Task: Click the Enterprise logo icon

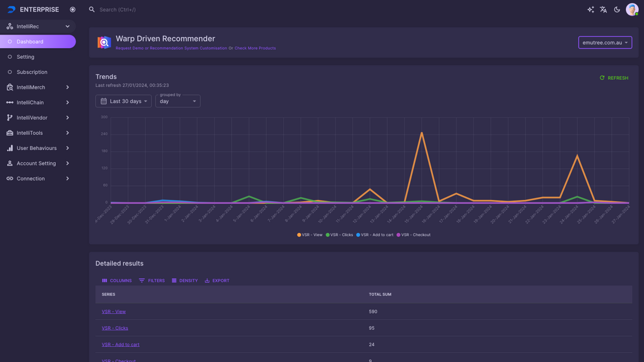Action: click(11, 10)
